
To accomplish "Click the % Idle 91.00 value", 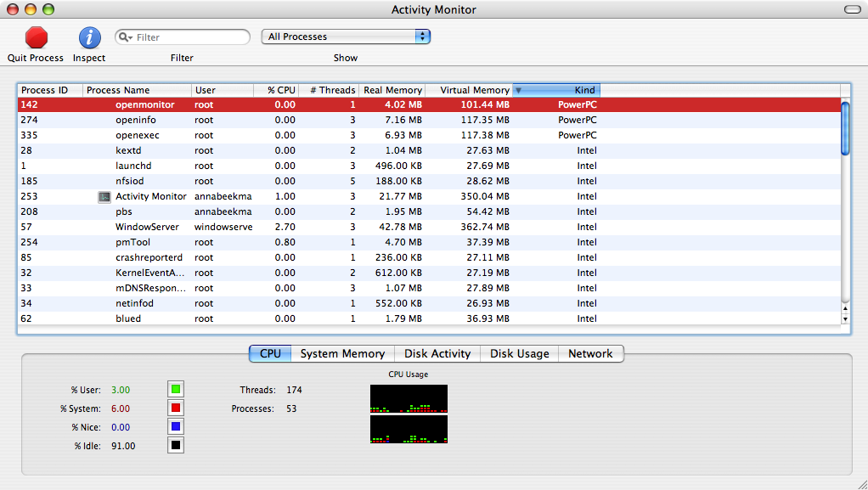I will tap(123, 446).
